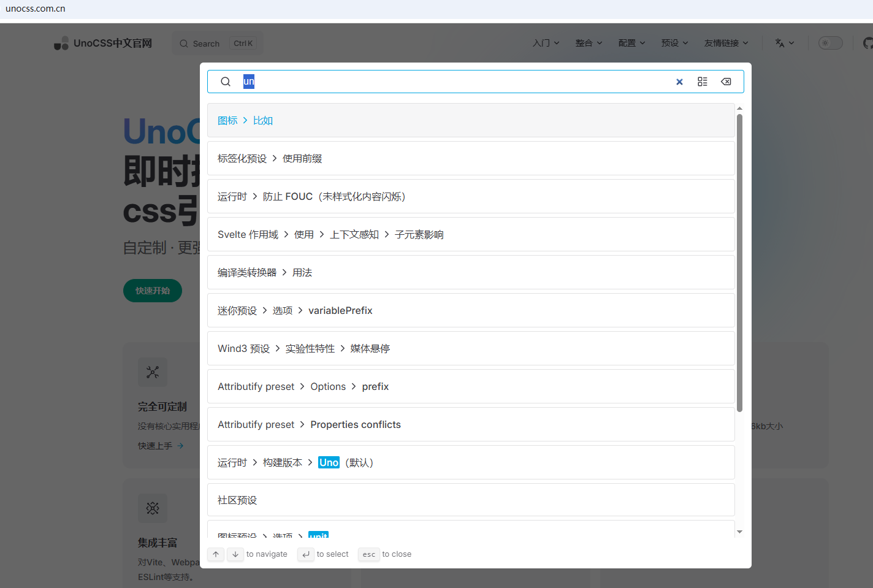Open the language translation menu icon

click(785, 43)
